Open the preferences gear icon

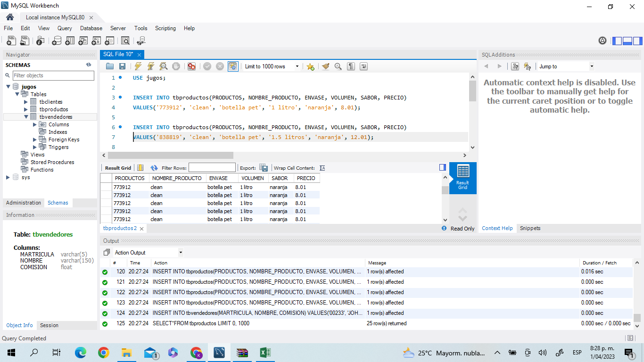[603, 41]
